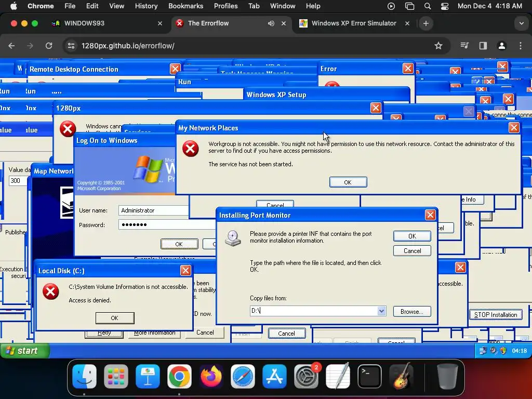Click the menu bar date and time
532x399 pixels.
(489, 6)
